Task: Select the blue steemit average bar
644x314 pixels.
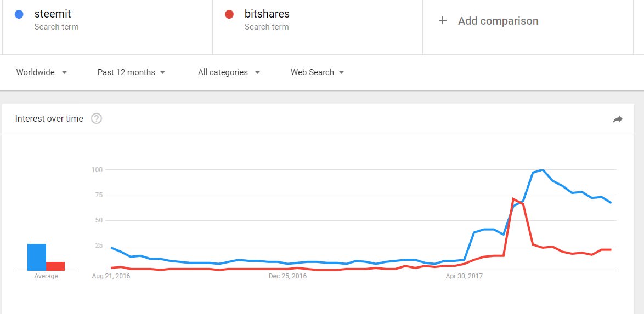Action: point(37,258)
